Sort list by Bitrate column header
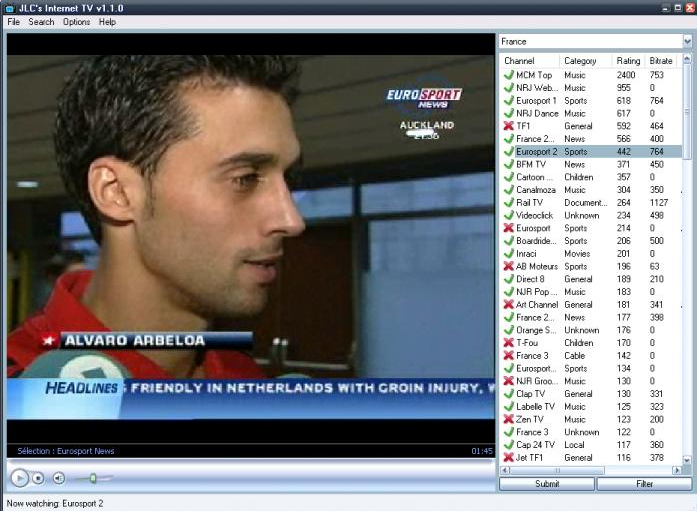 pos(661,61)
